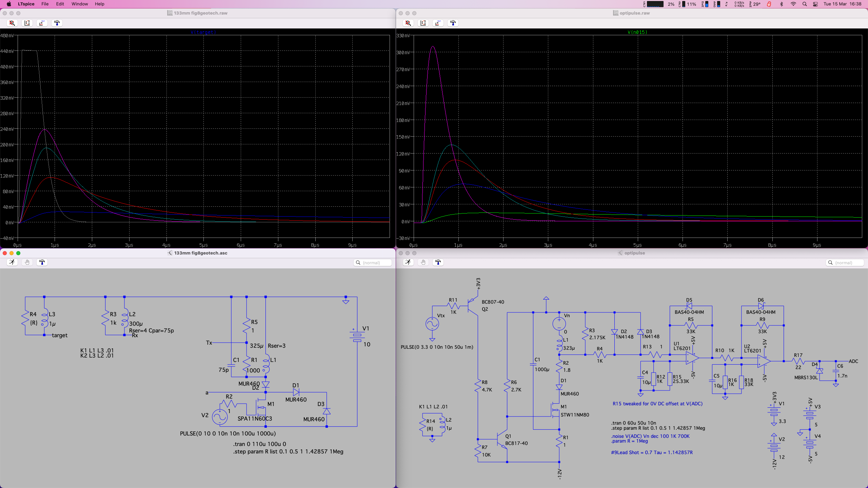Click autorange axis icon in fig8geotech waveform window
Image resolution: width=868 pixels, height=488 pixels.
27,23
